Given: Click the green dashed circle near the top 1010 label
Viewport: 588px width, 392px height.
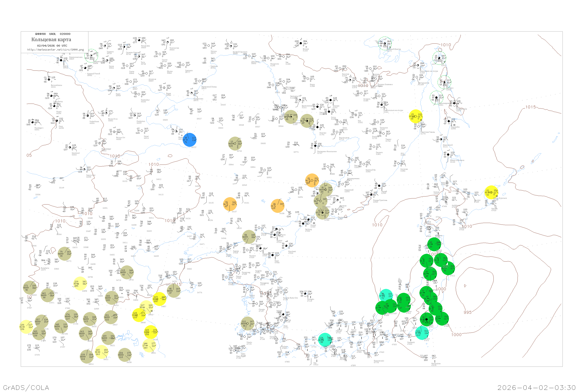Looking at the screenshot, I should pyautogui.click(x=439, y=58).
